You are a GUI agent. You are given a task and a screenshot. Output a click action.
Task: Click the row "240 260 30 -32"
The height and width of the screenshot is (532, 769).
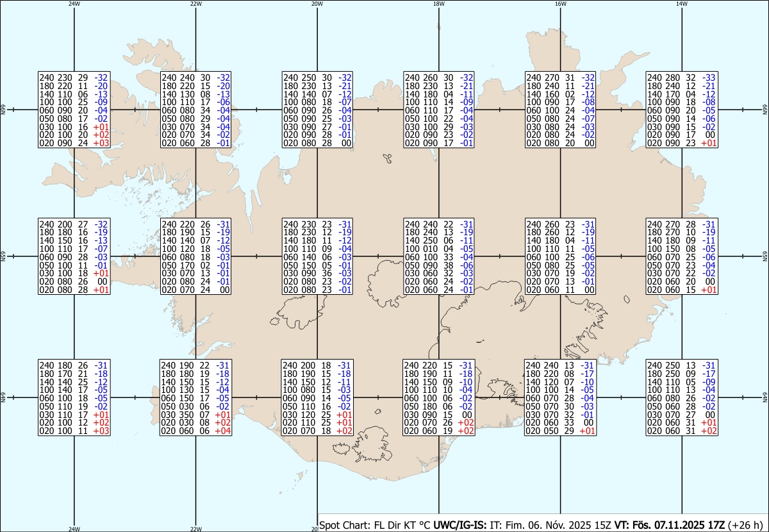pos(440,77)
